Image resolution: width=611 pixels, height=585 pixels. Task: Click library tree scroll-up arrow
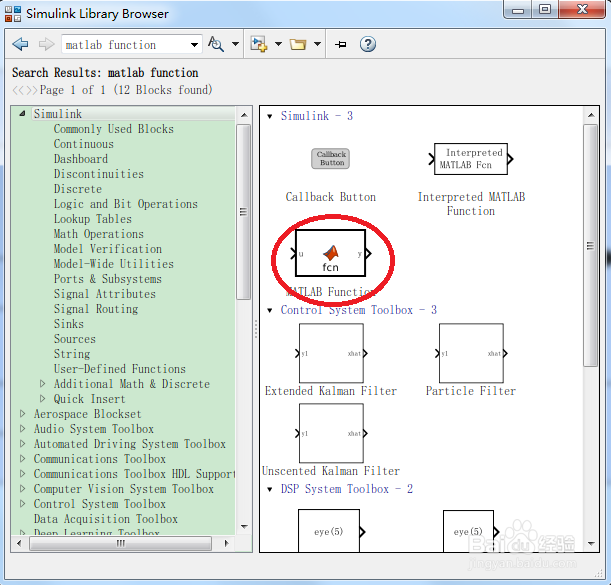244,115
